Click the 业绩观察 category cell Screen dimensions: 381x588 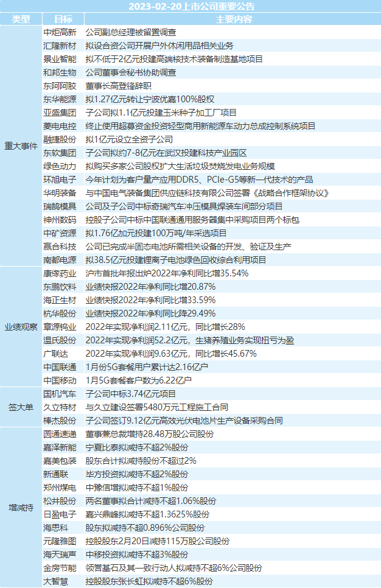[x=21, y=327]
